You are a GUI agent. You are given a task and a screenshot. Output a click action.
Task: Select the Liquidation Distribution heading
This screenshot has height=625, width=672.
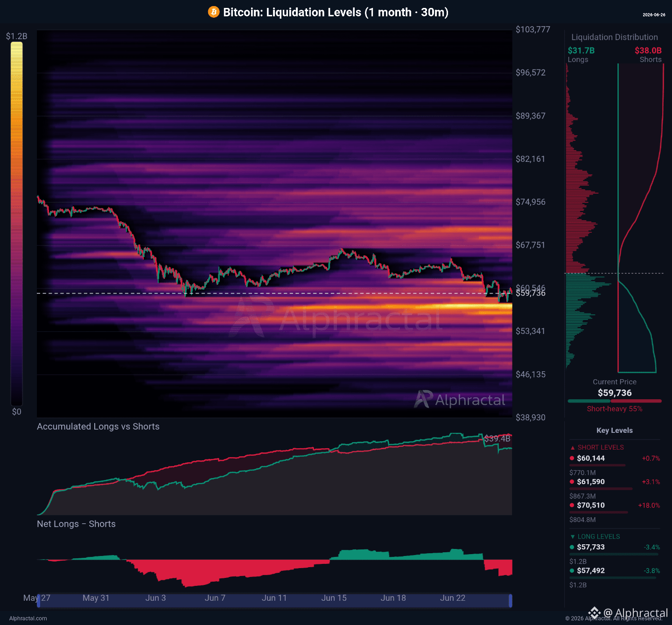(615, 37)
